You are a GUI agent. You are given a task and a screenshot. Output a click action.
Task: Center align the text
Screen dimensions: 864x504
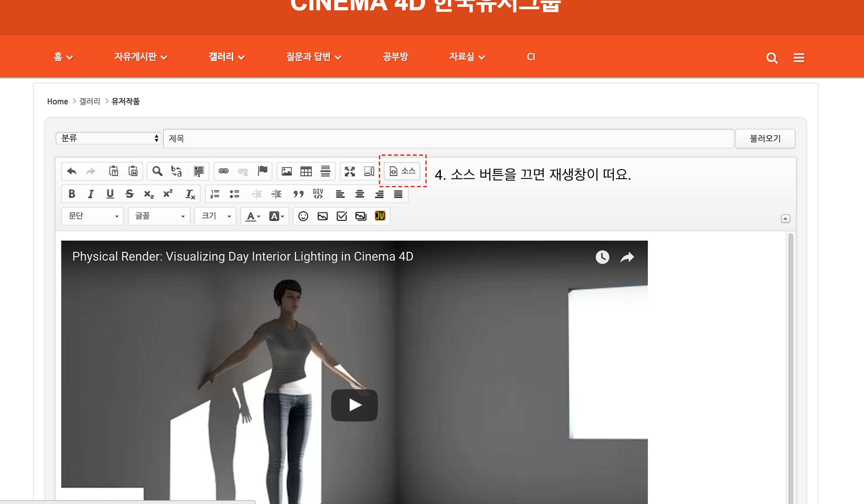pyautogui.click(x=360, y=194)
